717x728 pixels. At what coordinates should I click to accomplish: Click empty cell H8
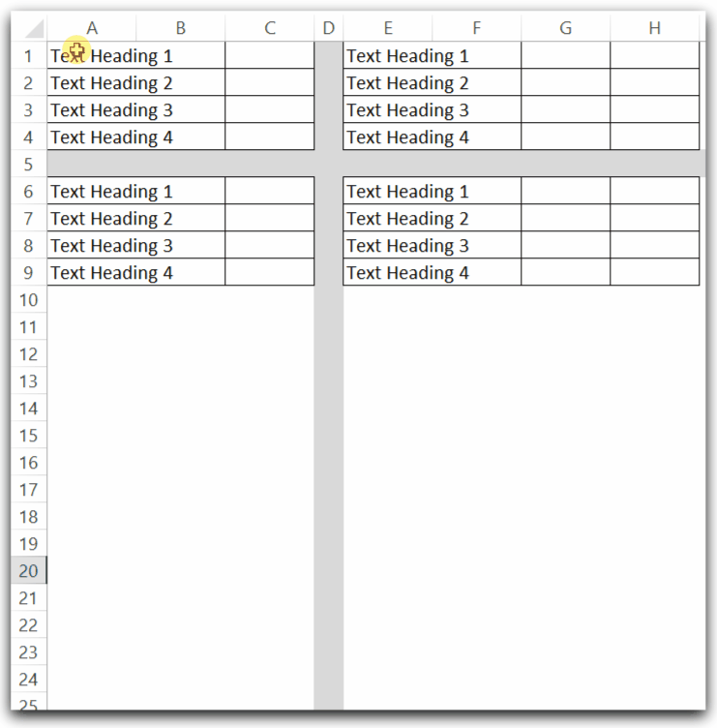(x=655, y=245)
